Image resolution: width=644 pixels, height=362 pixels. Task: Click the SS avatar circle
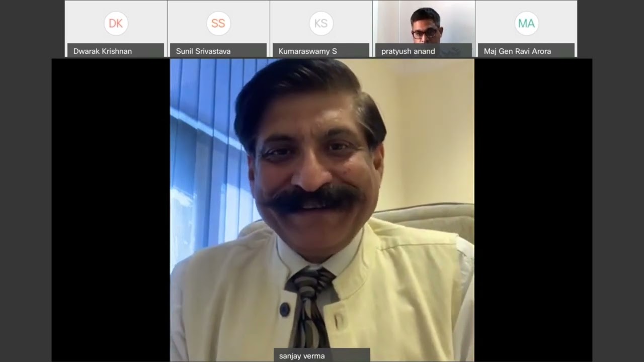pos(218,24)
